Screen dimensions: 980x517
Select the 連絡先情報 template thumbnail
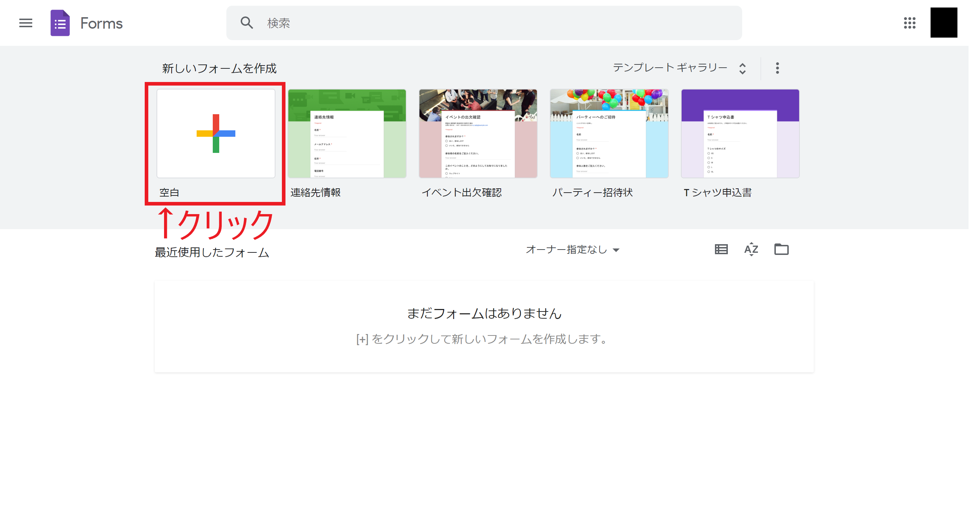click(x=347, y=134)
